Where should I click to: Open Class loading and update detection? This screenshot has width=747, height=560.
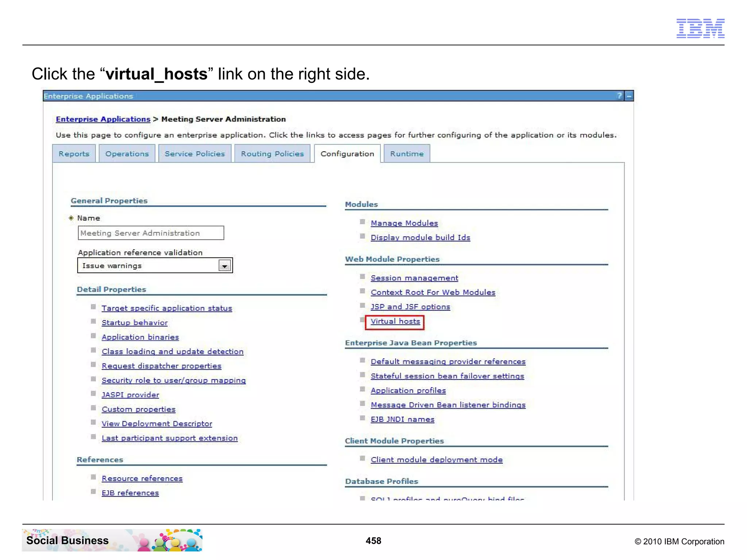(x=173, y=352)
